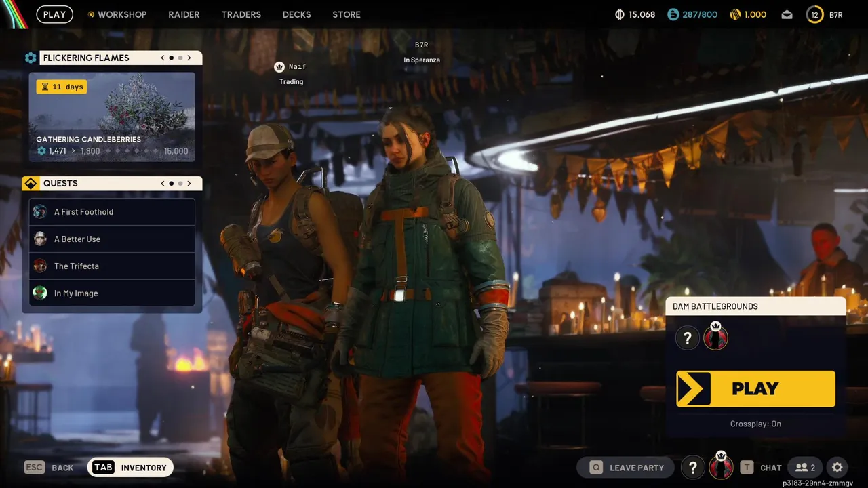Click the Quests diamond header icon

(31, 183)
